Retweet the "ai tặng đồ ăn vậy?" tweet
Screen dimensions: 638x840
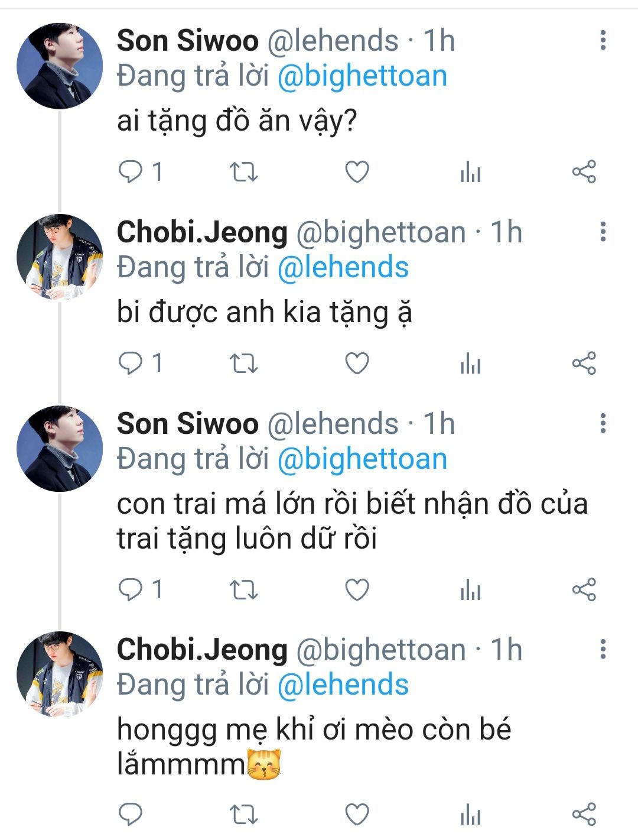pyautogui.click(x=243, y=172)
